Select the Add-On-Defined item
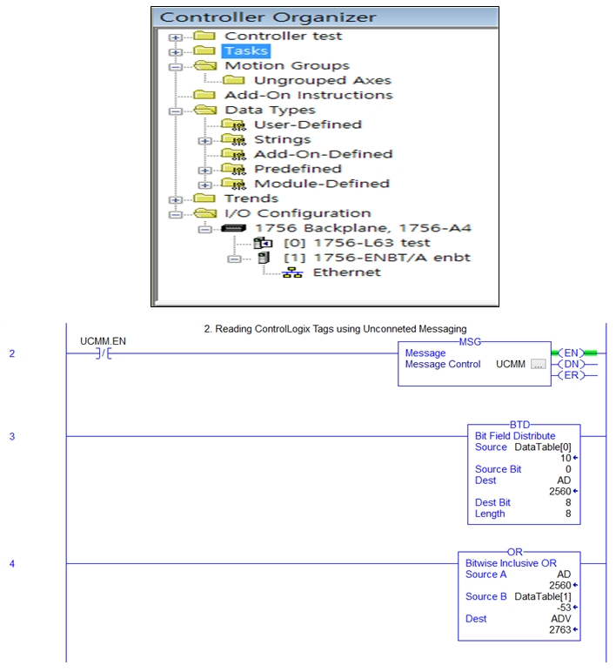The height and width of the screenshot is (672, 616). tap(324, 154)
